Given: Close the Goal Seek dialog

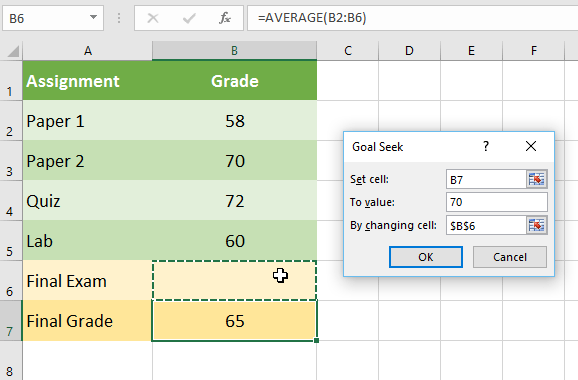Looking at the screenshot, I should coord(531,146).
